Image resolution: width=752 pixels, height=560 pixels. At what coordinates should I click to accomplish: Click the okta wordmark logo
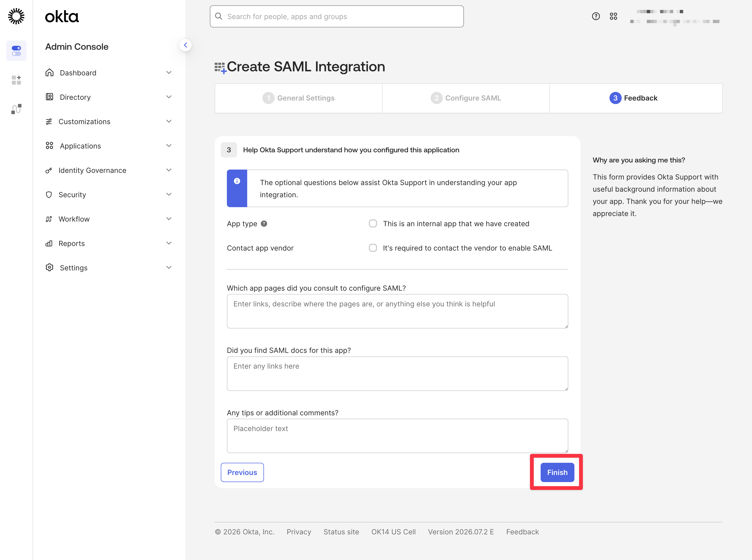[x=62, y=17]
